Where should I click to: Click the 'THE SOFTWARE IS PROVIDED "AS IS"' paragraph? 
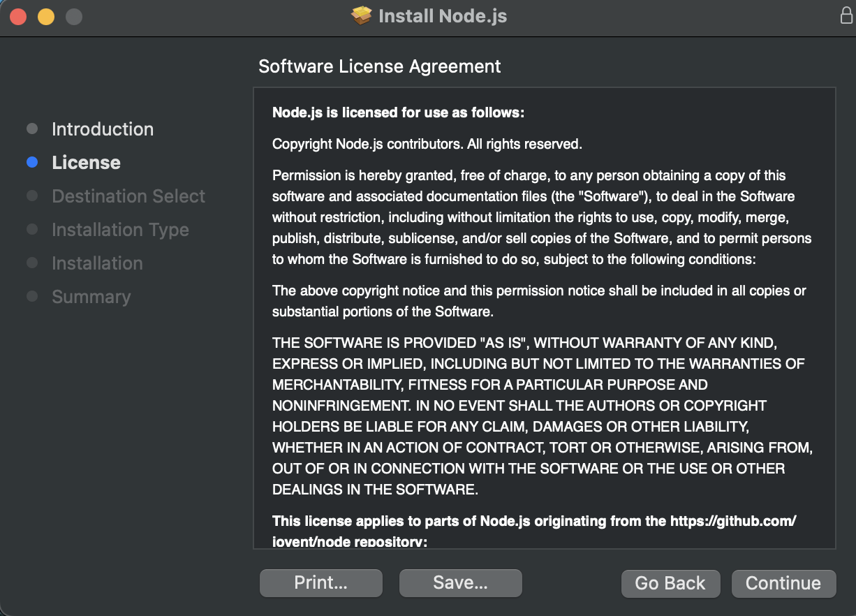coord(543,416)
